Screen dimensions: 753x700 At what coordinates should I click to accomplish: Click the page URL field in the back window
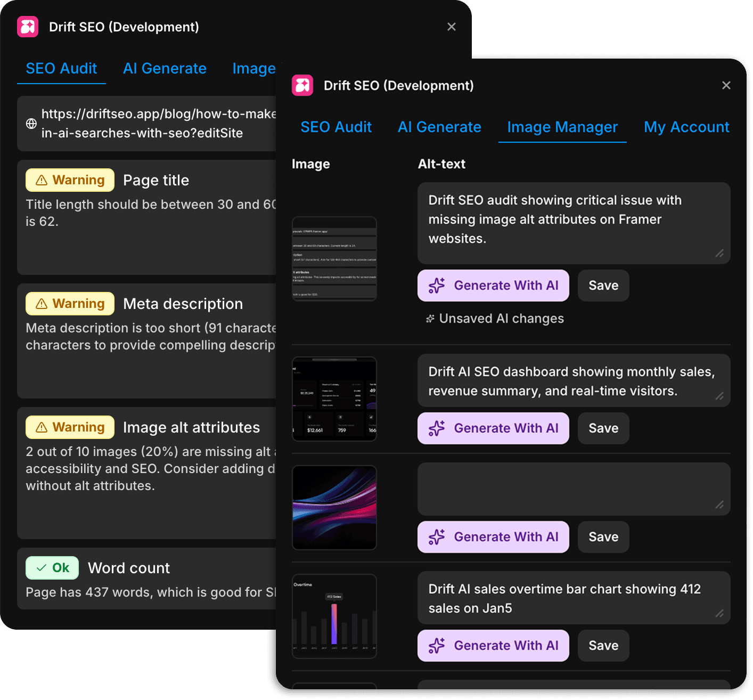[147, 124]
